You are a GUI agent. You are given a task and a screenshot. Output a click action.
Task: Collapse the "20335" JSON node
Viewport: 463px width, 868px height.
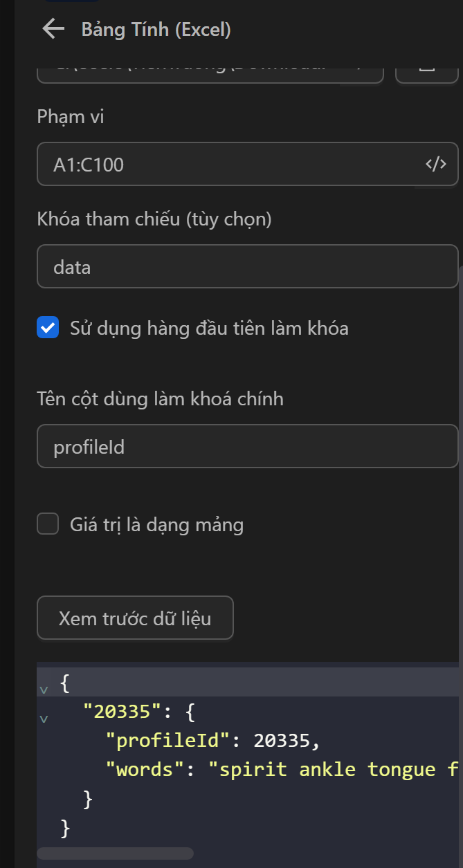coord(44,719)
